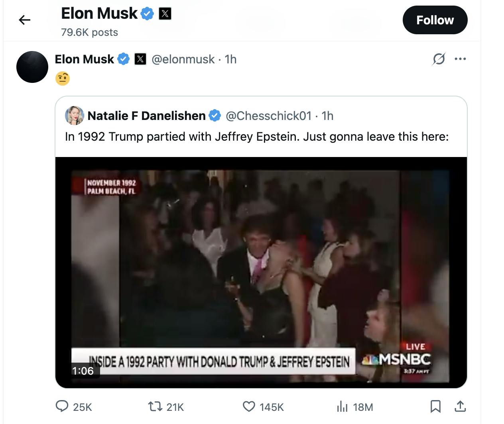Screen dimensions: 504x424
Task: Click the share upload icon
Action: tap(460, 406)
